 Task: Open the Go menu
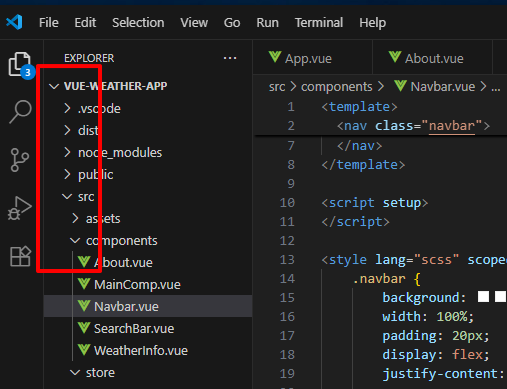[x=232, y=23]
